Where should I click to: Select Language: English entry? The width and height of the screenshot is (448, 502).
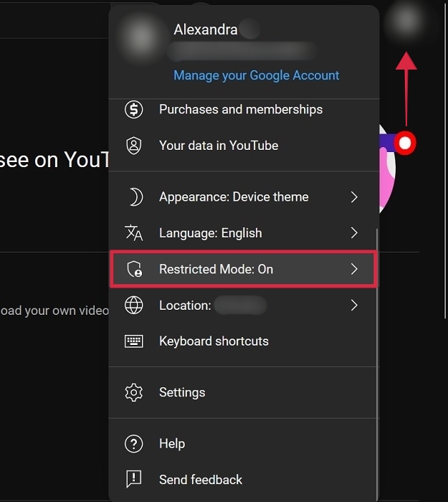click(x=244, y=233)
